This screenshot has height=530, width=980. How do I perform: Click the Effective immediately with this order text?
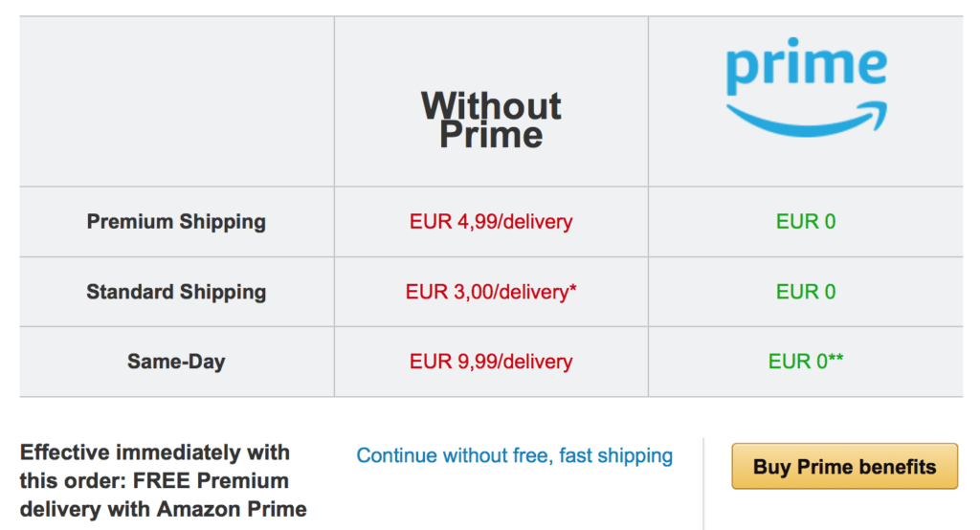pyautogui.click(x=155, y=453)
